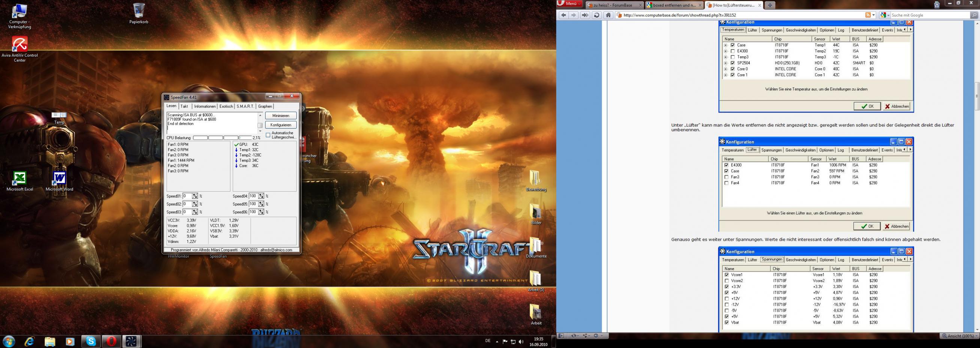980x348 pixels.
Task: Click the 'Fan1: 1444 RPM' reading
Action: click(x=181, y=160)
